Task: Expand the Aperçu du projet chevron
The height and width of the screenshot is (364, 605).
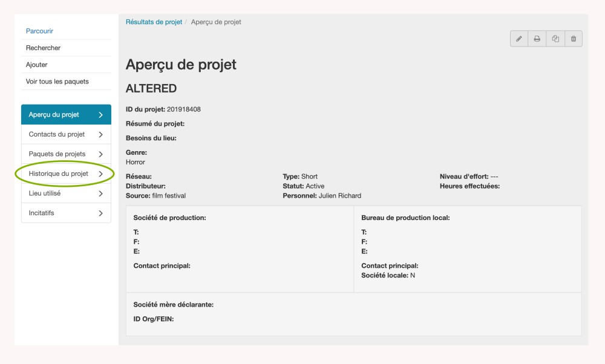Action: click(100, 115)
